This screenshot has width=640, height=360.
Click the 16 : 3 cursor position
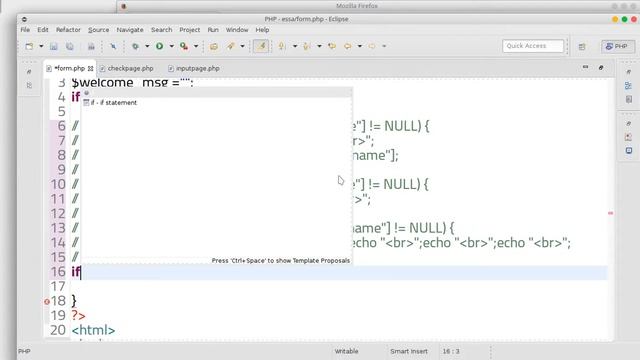click(451, 351)
